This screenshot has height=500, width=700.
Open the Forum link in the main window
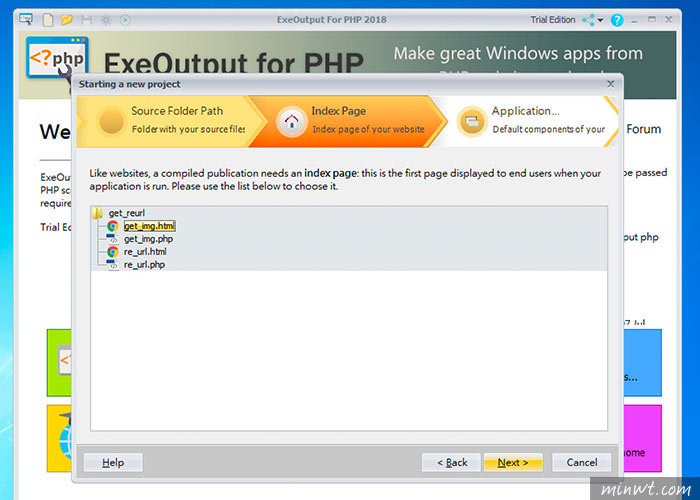[643, 129]
